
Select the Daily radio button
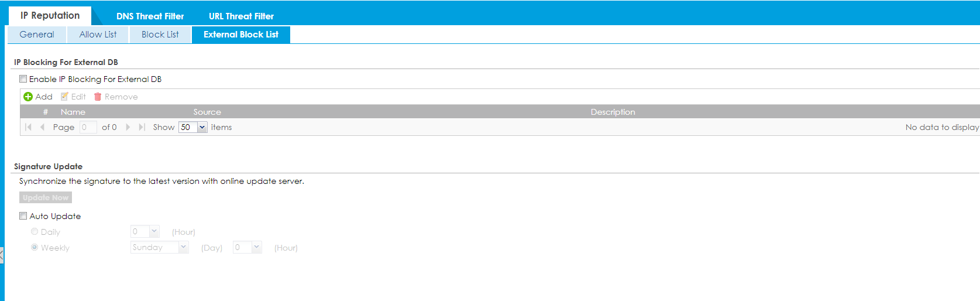tap(35, 232)
